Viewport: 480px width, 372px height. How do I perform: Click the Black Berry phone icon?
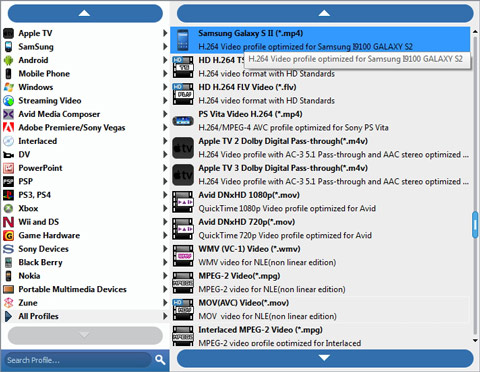(8, 262)
